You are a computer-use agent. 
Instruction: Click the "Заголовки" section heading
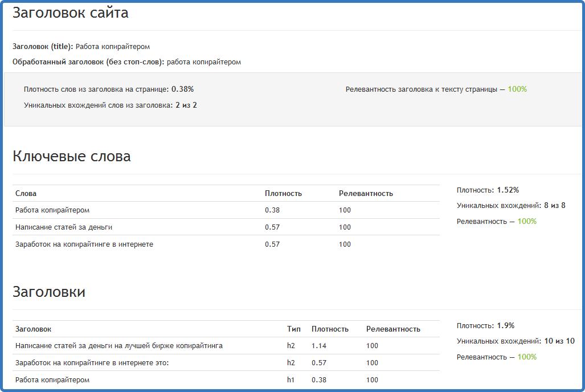tap(49, 292)
